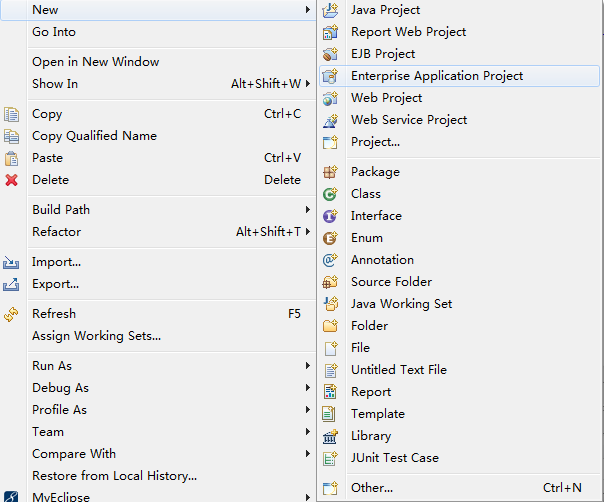604x502 pixels.
Task: Click the Enum icon
Action: [x=330, y=238]
